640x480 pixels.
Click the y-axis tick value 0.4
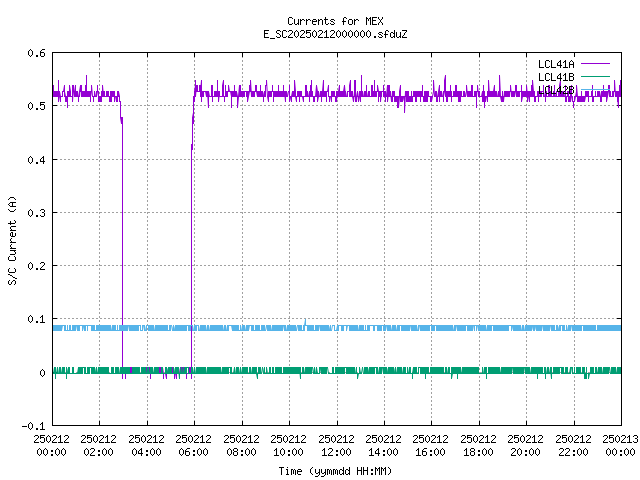(x=36, y=160)
